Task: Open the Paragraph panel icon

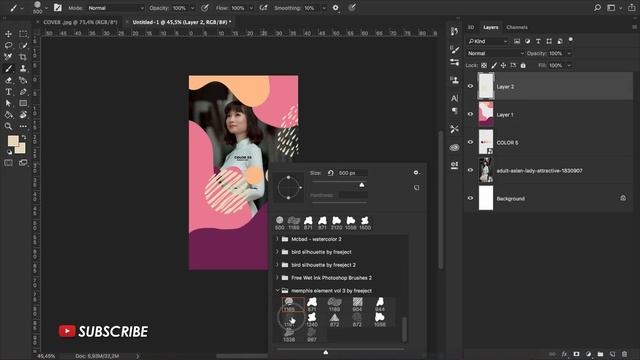Action: 454,111
